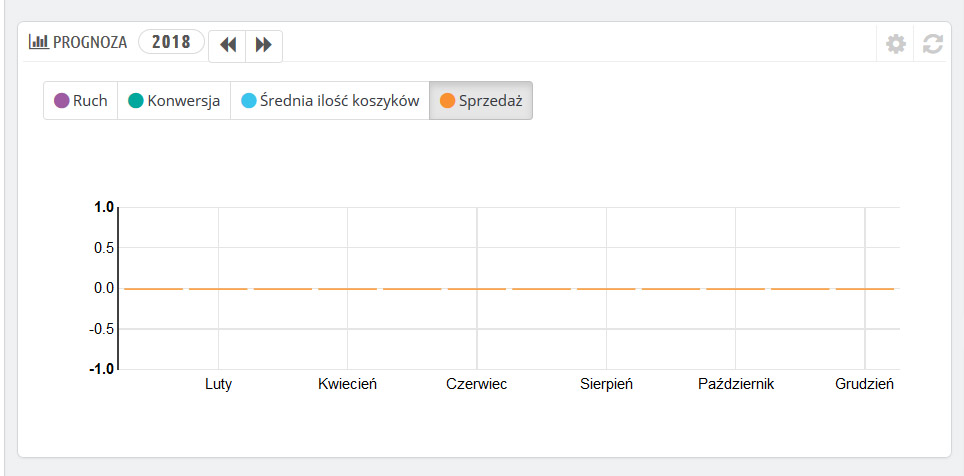Click the PROGNOZA panel title
Screen dimensions: 964x476
click(90, 43)
